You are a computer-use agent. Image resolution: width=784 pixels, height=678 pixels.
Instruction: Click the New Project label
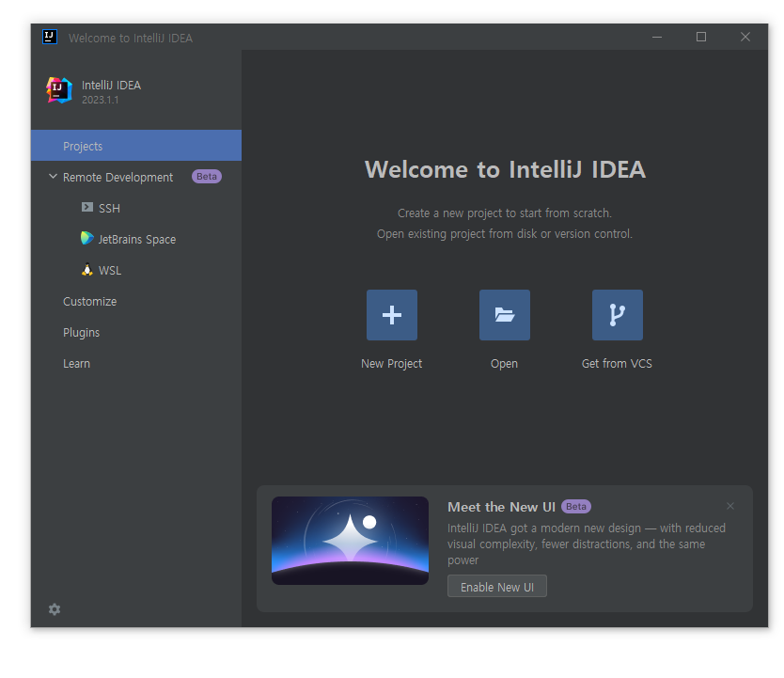pyautogui.click(x=391, y=364)
